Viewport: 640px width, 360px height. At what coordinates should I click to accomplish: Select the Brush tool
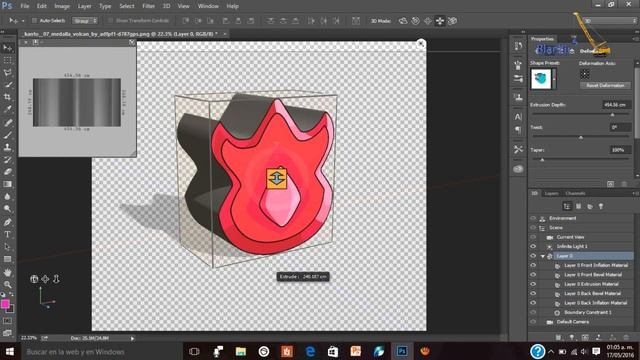click(7, 135)
